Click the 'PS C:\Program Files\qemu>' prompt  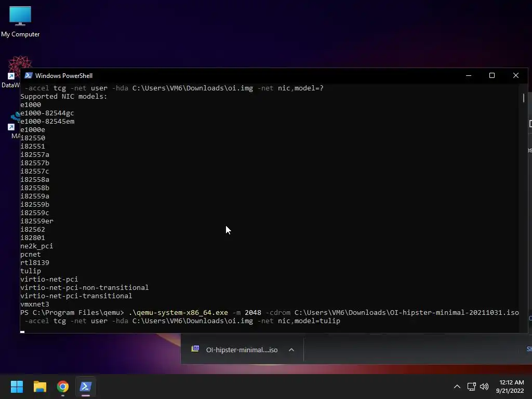(72, 312)
